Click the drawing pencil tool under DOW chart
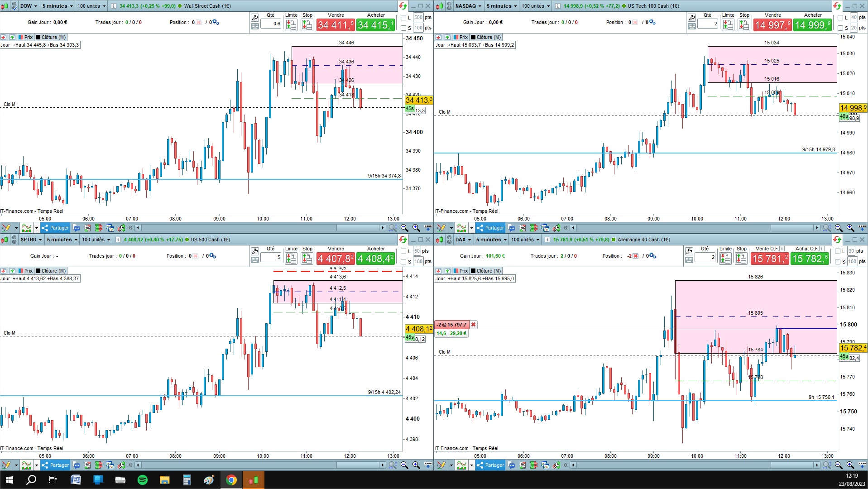This screenshot has width=868, height=489. pyautogui.click(x=6, y=228)
